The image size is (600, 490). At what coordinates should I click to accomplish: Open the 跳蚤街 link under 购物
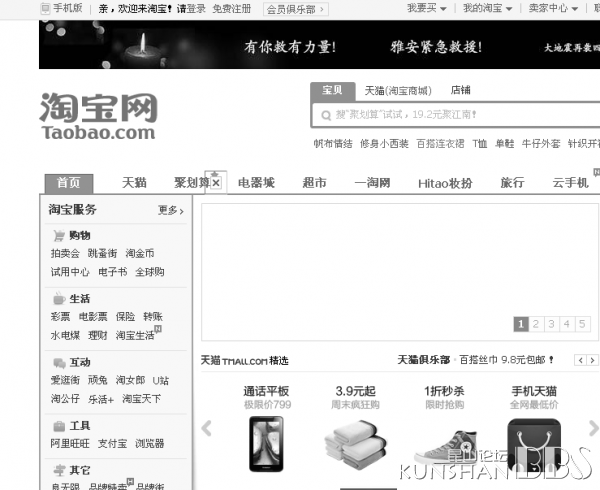pos(102,253)
